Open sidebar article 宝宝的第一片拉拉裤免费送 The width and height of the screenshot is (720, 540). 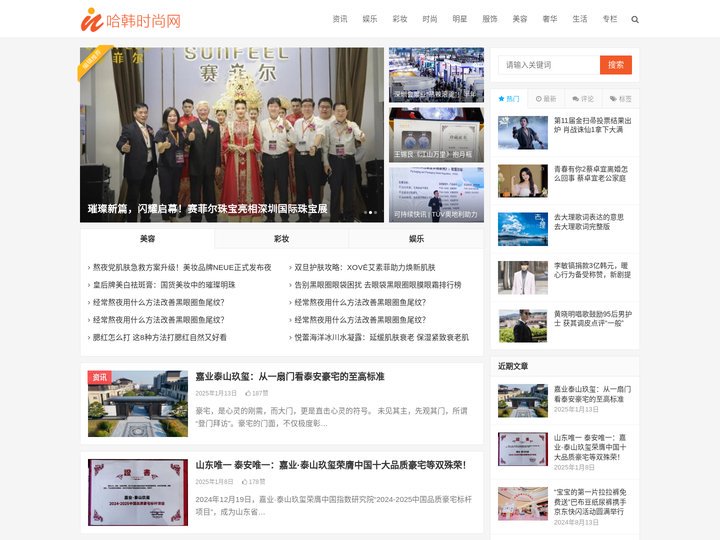(590, 501)
